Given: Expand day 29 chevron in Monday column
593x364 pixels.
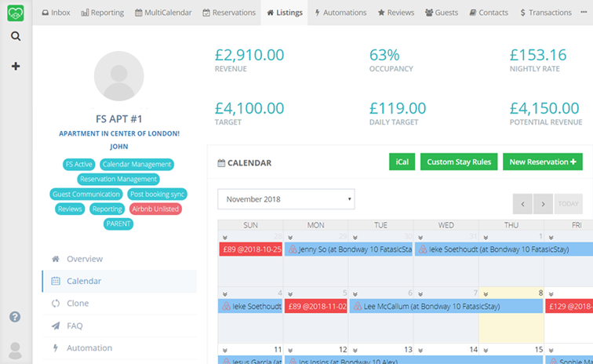Looking at the screenshot, I should click(x=290, y=238).
